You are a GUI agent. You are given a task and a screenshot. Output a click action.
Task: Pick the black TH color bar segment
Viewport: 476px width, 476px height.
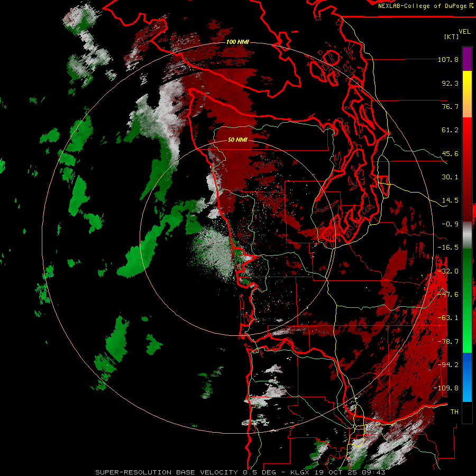[467, 412]
